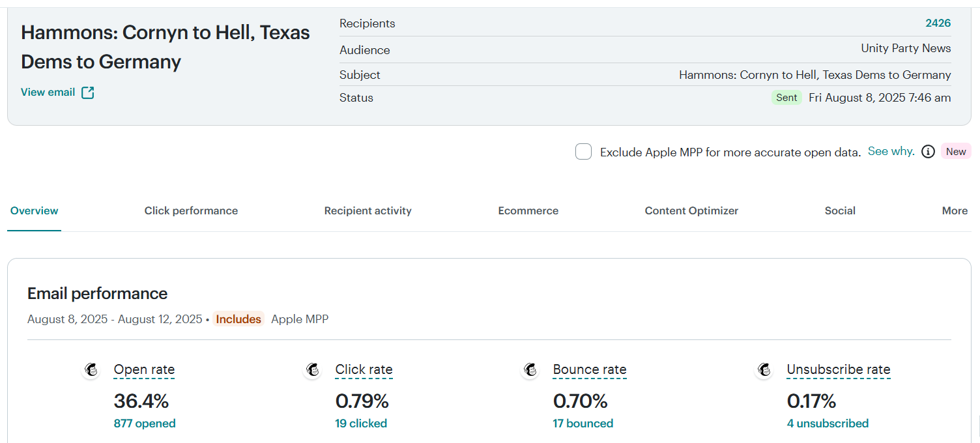Click the Mailchimp icon beside Bounce rate
This screenshot has width=980, height=443.
[531, 370]
